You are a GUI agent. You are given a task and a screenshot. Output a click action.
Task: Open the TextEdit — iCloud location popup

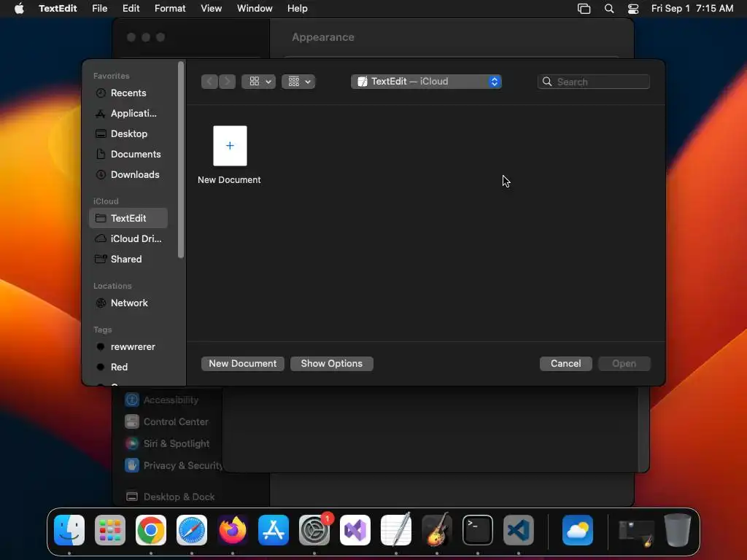point(426,82)
